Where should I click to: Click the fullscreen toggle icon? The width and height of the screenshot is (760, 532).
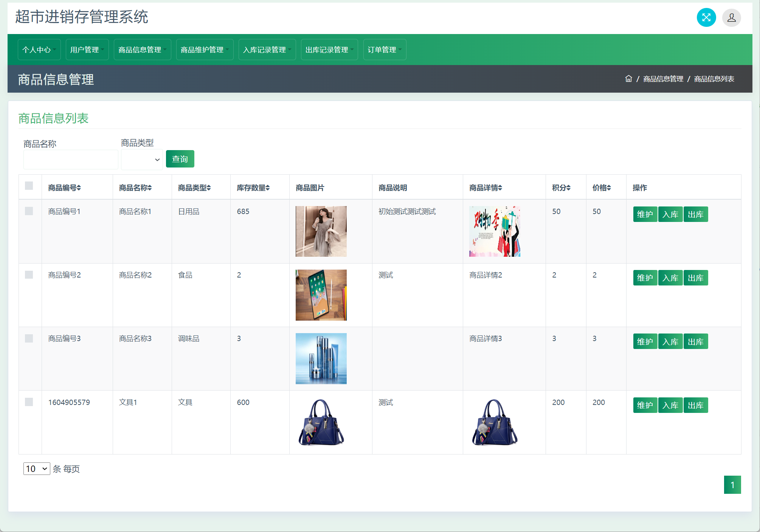click(x=706, y=17)
